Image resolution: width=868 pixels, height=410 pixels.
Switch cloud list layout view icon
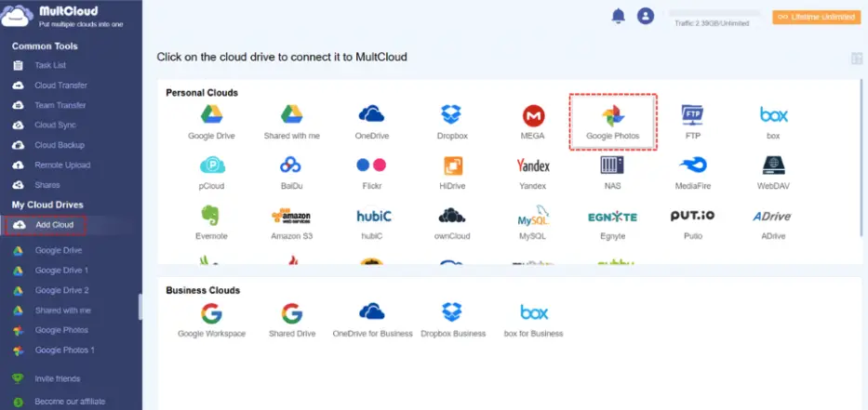pyautogui.click(x=857, y=59)
